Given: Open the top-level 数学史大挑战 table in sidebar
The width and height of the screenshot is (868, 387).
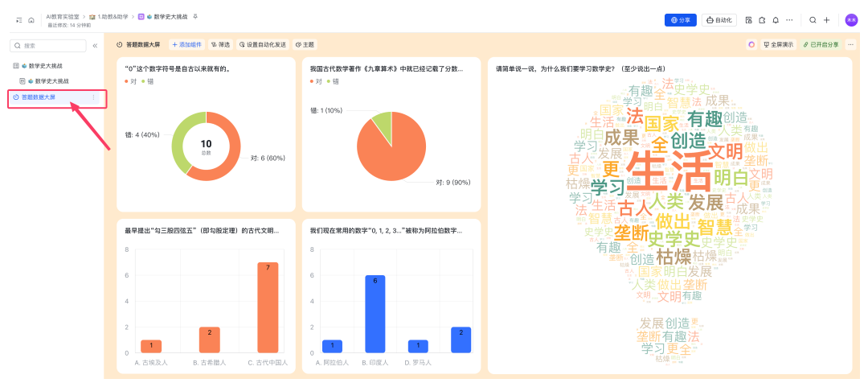Looking at the screenshot, I should pos(45,66).
